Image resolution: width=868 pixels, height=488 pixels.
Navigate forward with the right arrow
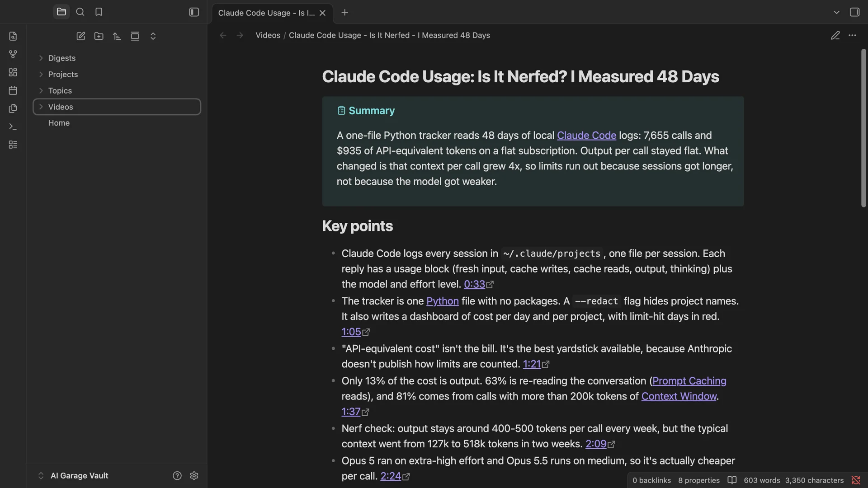pyautogui.click(x=240, y=35)
